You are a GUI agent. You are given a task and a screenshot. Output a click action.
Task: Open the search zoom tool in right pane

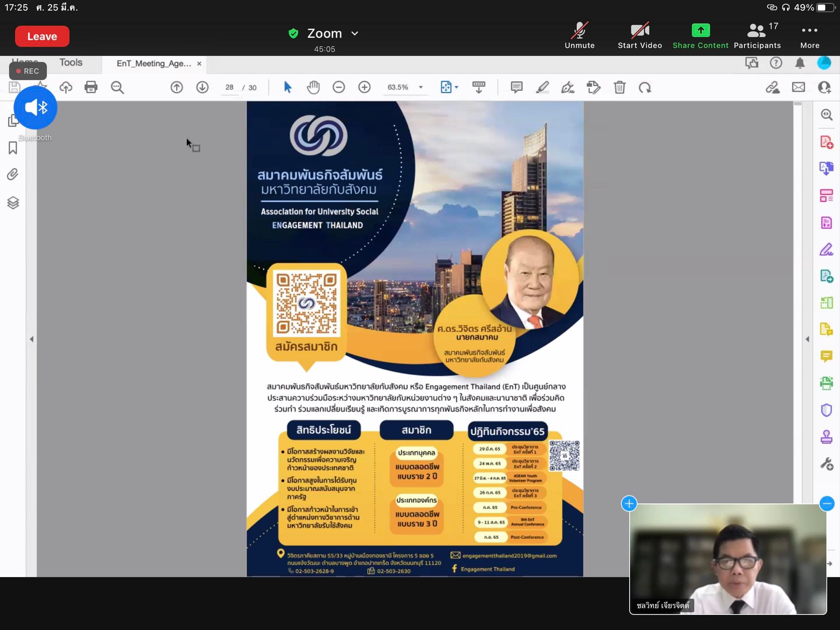pyautogui.click(x=826, y=114)
